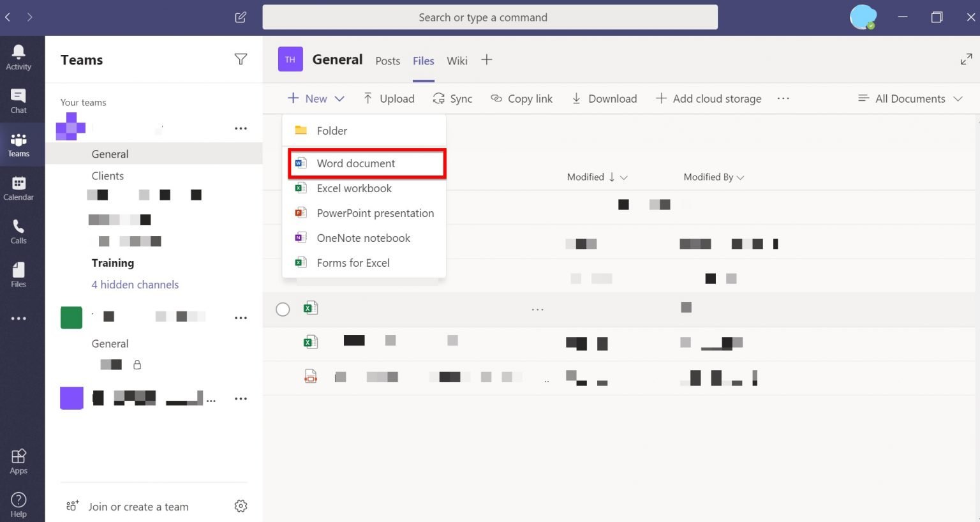This screenshot has height=522, width=980.
Task: Click the search or command box
Action: coord(490,17)
